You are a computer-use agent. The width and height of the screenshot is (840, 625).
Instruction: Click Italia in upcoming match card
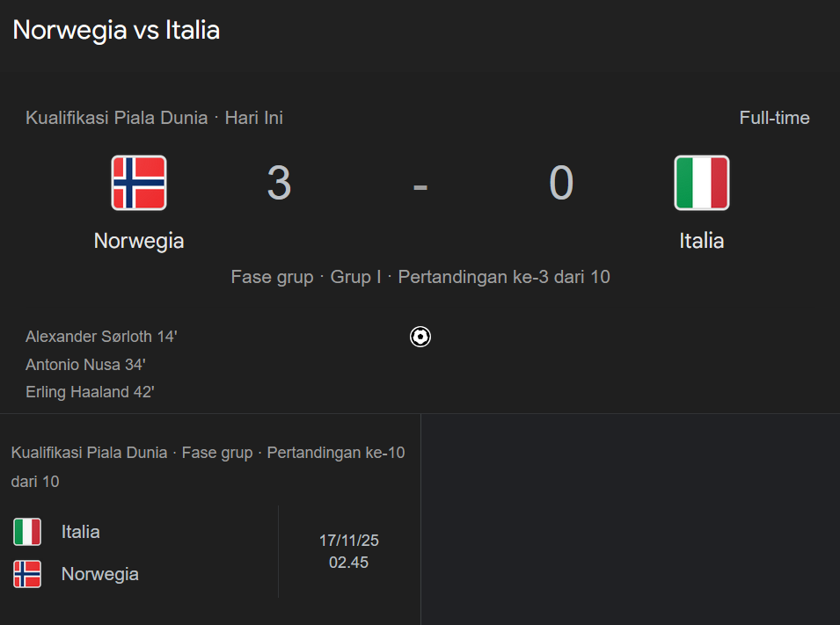click(80, 532)
